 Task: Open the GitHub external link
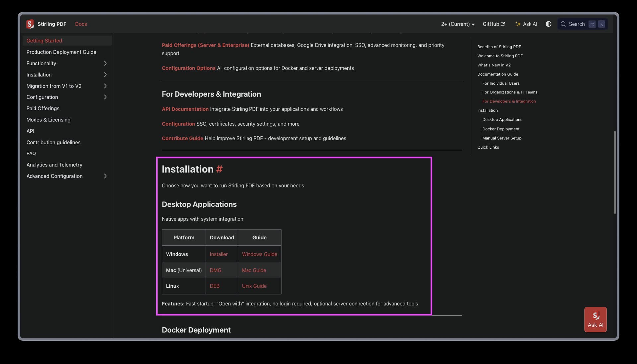pos(494,24)
